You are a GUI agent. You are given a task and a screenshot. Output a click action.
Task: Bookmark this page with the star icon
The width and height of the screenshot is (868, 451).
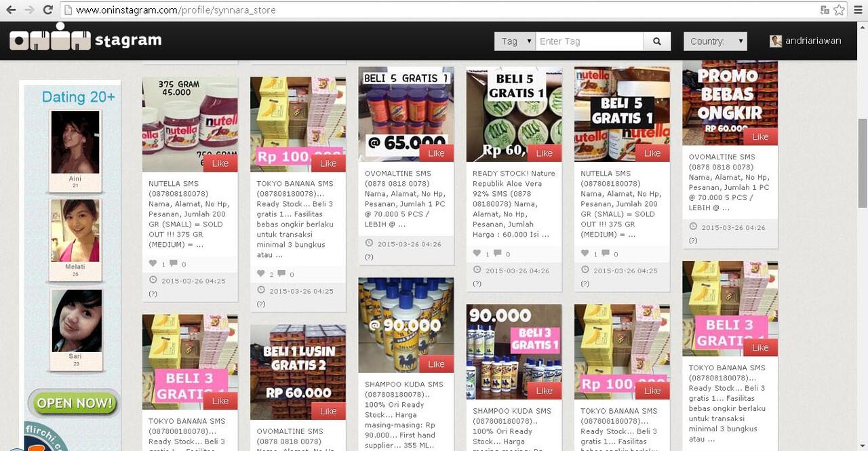click(840, 10)
